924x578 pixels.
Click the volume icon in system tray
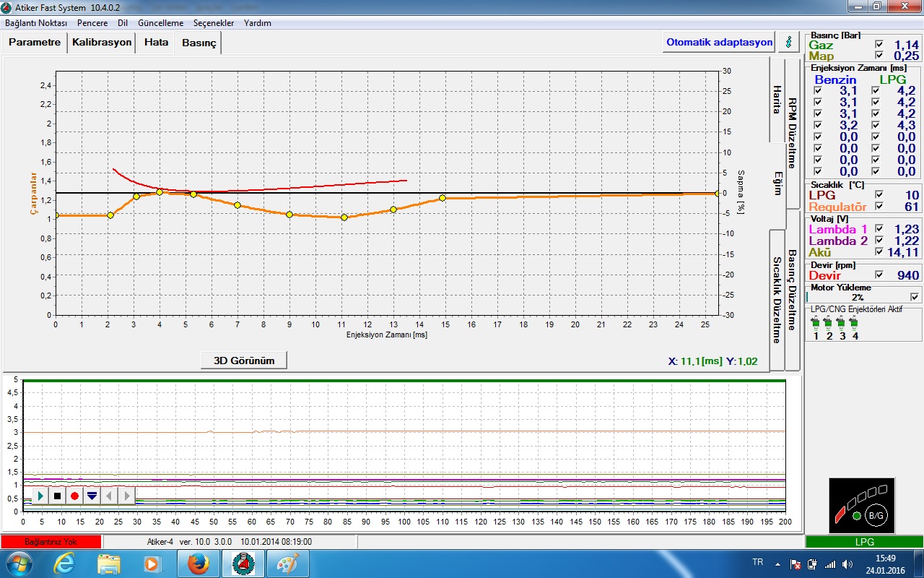pos(846,564)
